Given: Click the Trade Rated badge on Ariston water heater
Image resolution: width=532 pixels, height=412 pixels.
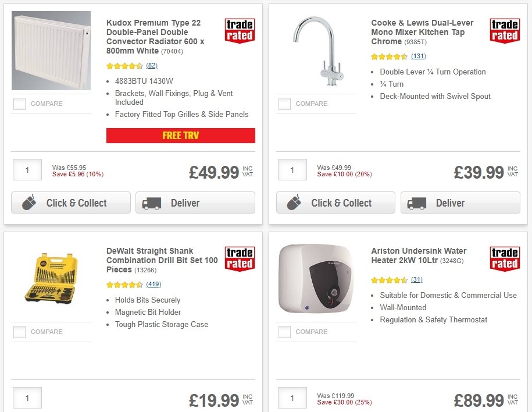Looking at the screenshot, I should [504, 258].
